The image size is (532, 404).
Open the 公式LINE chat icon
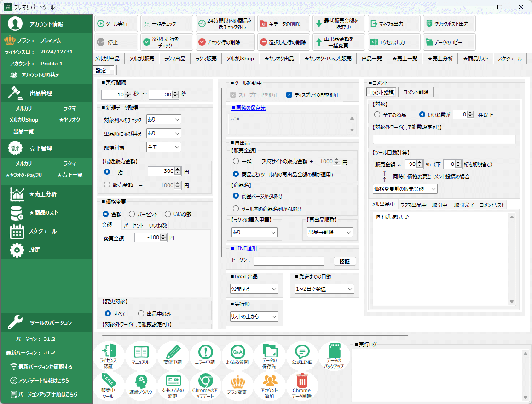pyautogui.click(x=301, y=356)
